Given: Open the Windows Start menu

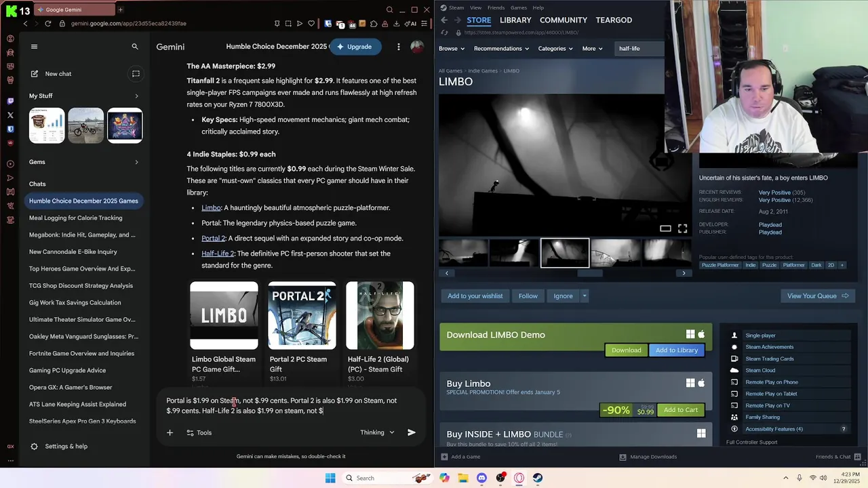Looking at the screenshot, I should [330, 478].
